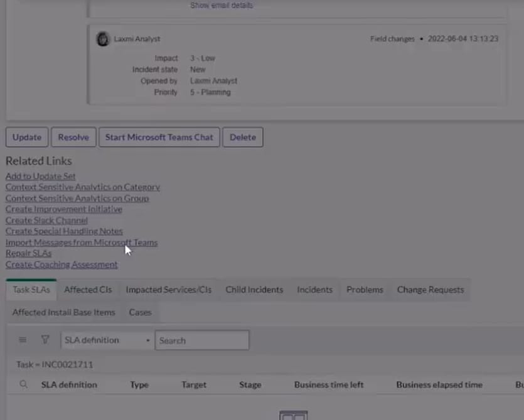Sort by the Target column header

point(194,385)
